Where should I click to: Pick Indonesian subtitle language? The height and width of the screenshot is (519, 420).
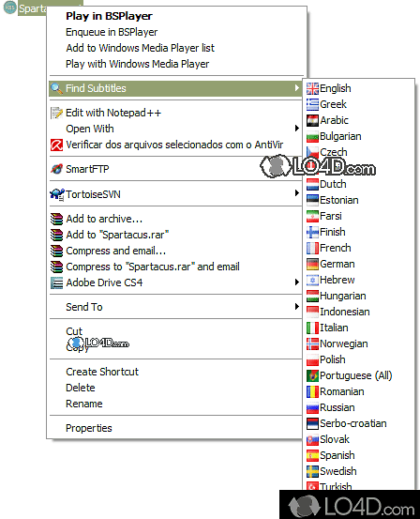point(345,312)
